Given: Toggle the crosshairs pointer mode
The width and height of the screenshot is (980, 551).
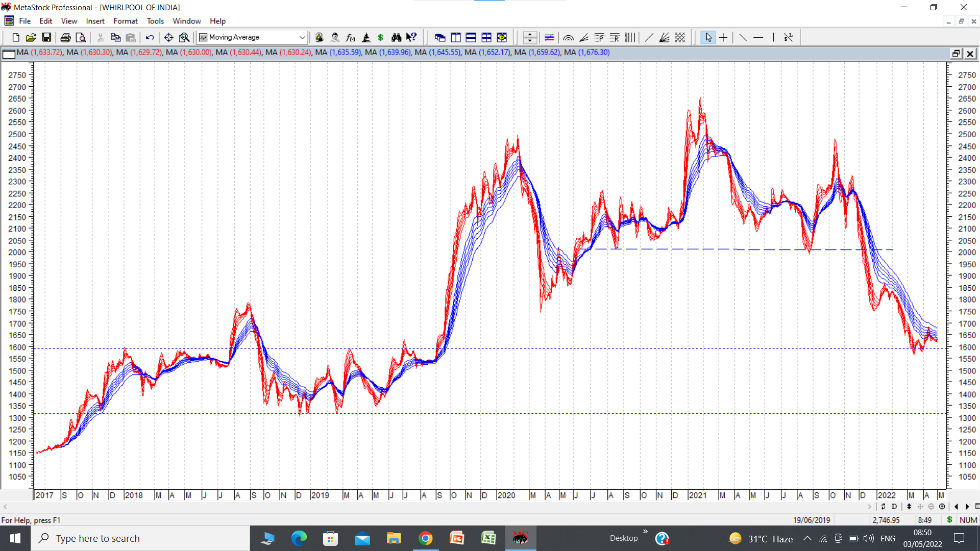Looking at the screenshot, I should pyautogui.click(x=723, y=37).
